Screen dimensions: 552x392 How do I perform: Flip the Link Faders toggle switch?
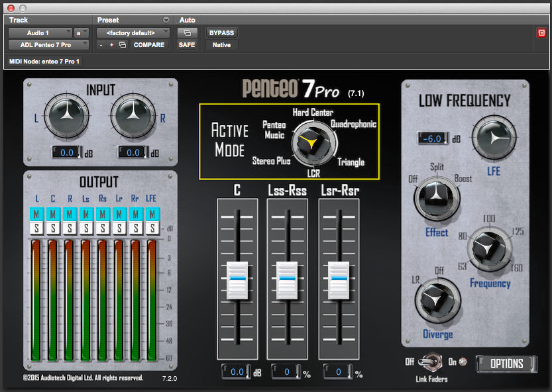pos(431,362)
